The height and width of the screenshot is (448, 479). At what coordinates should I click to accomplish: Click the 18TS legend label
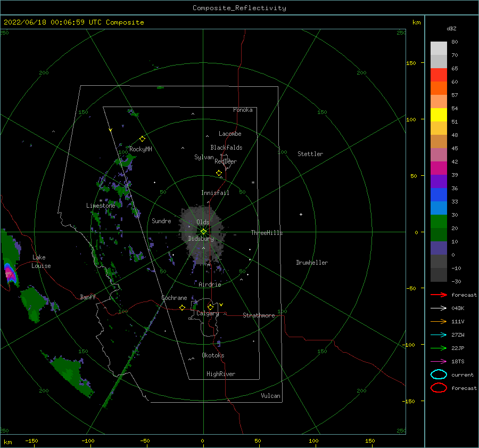(458, 362)
